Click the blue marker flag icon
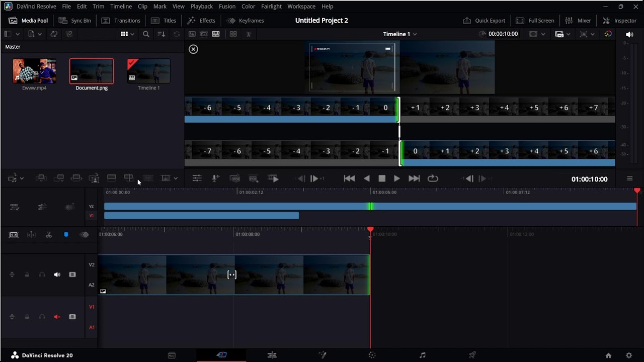This screenshot has width=644, height=362. pyautogui.click(x=66, y=235)
